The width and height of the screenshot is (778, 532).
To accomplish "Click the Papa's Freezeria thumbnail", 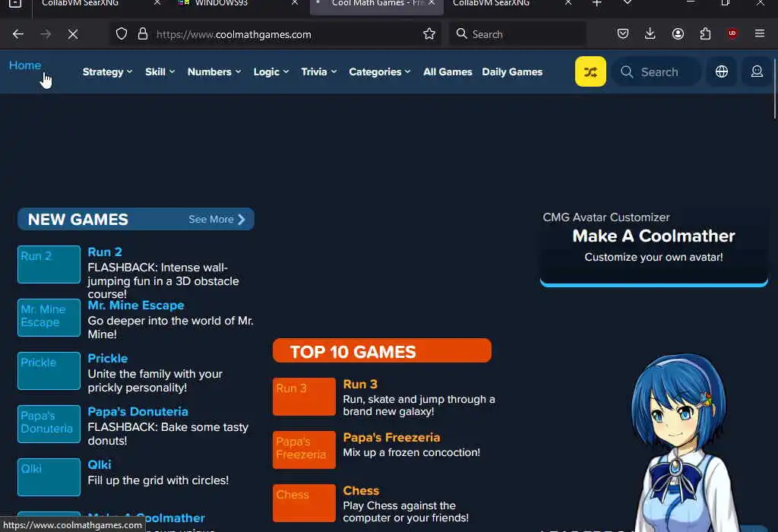I will tap(304, 450).
